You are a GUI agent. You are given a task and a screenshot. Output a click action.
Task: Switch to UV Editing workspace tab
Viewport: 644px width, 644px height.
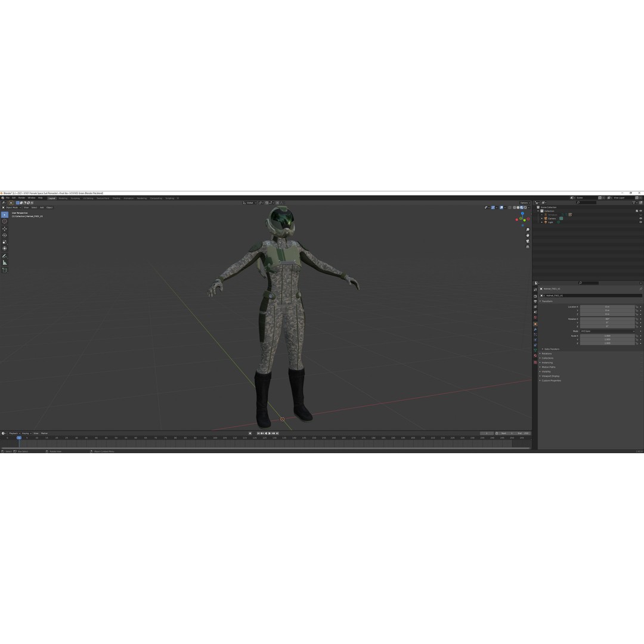88,199
